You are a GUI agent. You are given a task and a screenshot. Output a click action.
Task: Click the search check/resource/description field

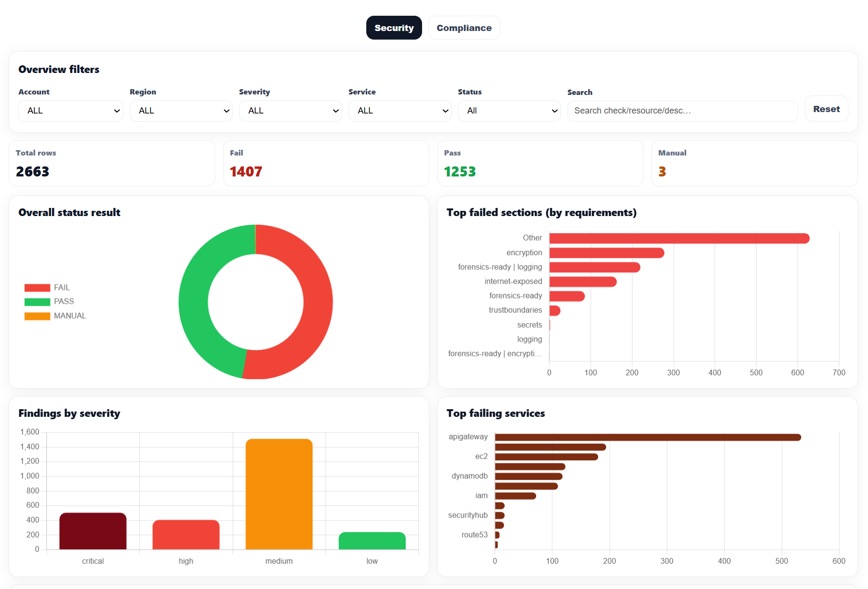point(682,110)
